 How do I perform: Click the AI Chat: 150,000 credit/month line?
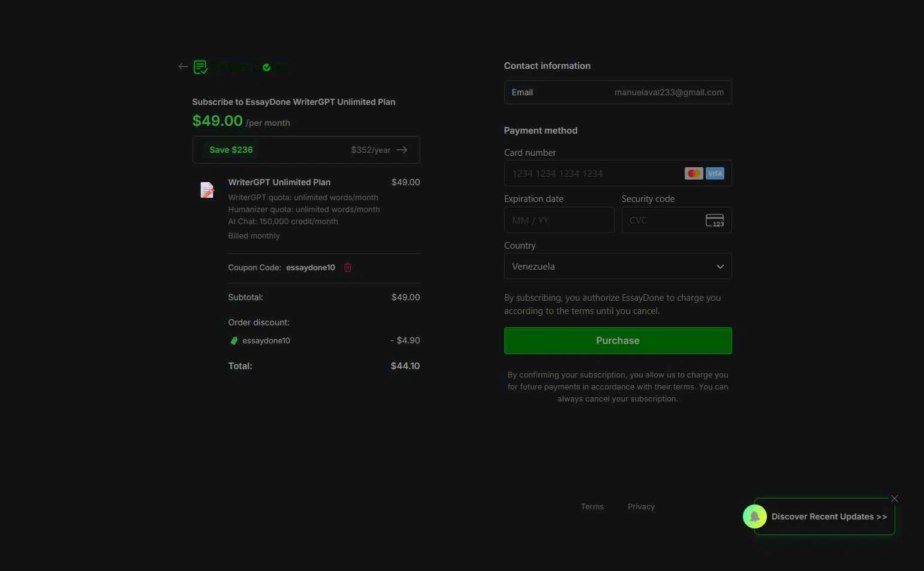pyautogui.click(x=282, y=222)
